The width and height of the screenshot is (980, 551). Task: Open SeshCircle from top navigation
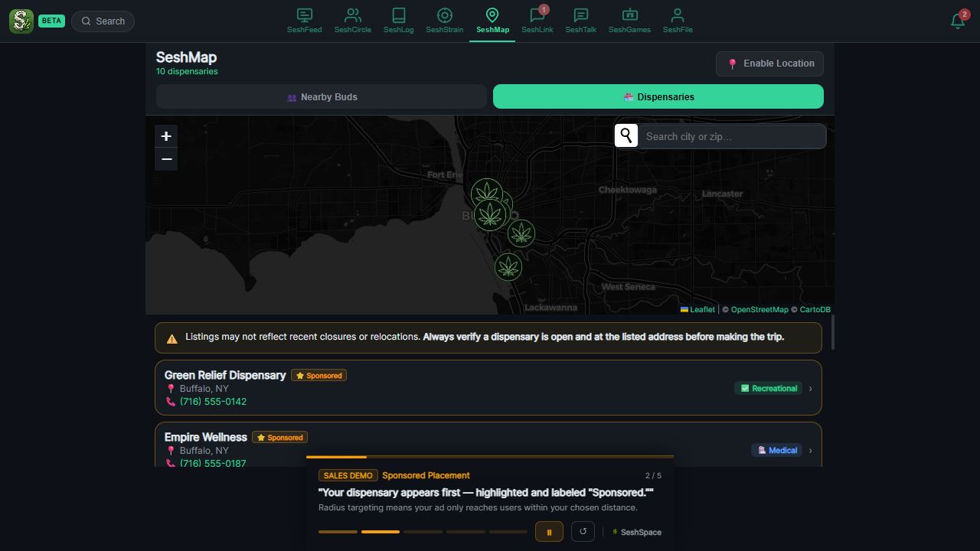[x=352, y=21]
